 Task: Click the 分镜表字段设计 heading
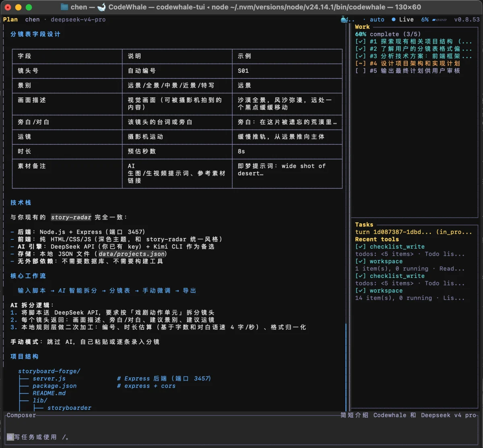click(35, 34)
